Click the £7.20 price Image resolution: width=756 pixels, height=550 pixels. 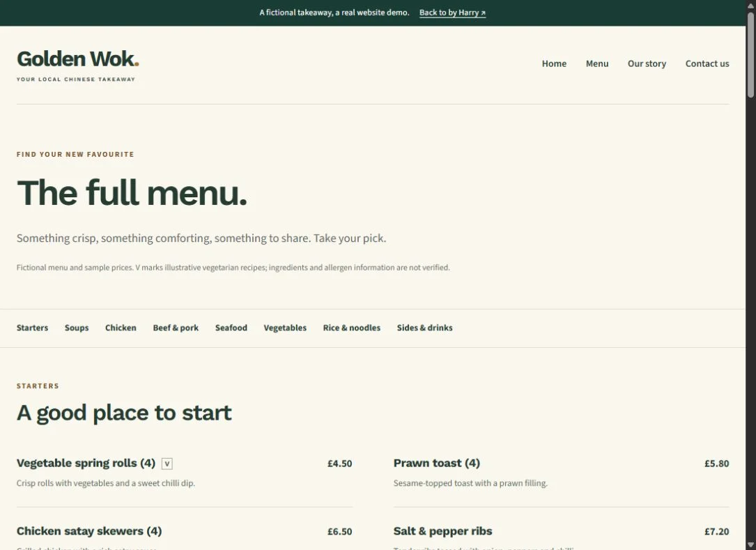[x=716, y=532]
